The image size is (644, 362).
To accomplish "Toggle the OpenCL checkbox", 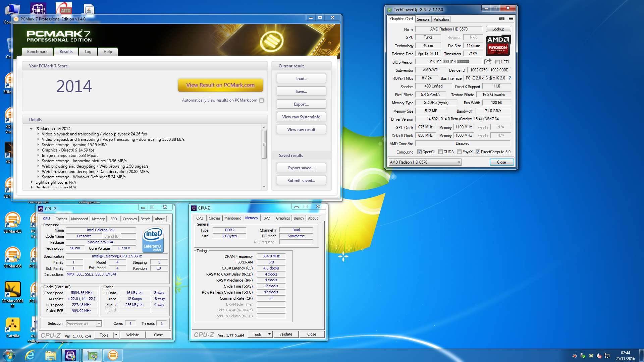I will coord(419,152).
